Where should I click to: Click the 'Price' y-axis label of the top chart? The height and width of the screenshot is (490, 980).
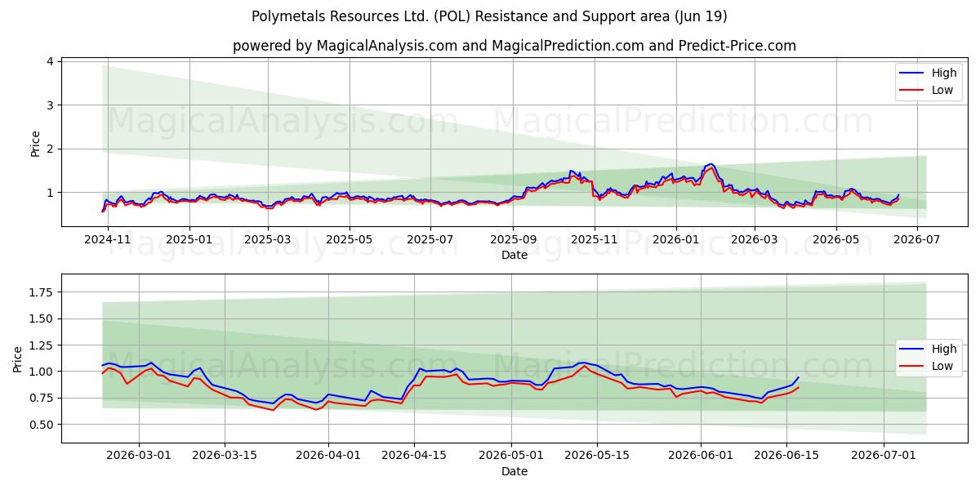click(x=35, y=143)
